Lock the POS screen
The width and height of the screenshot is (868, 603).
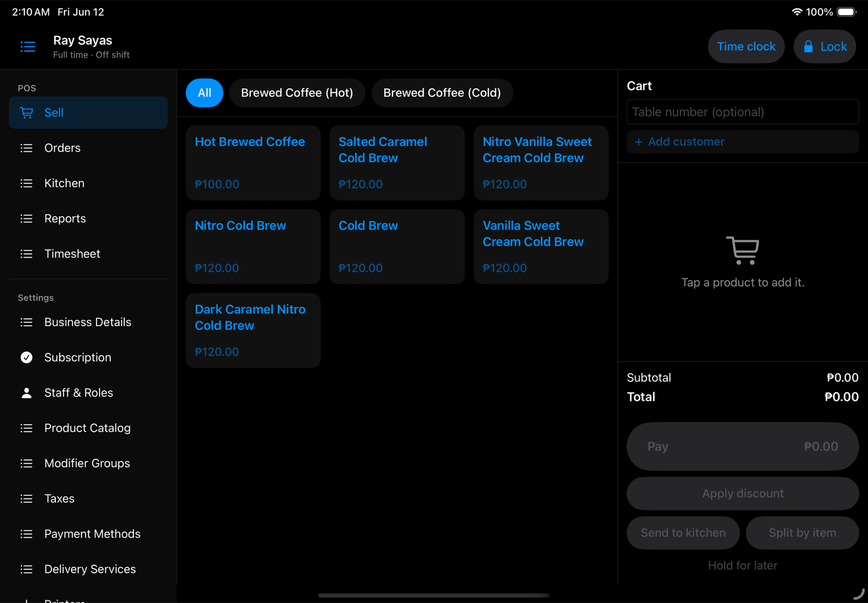tap(825, 47)
